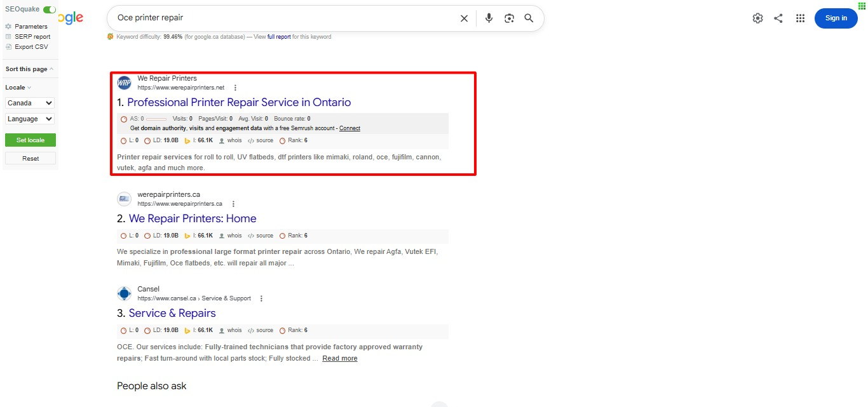Image resolution: width=868 pixels, height=407 pixels.
Task: Click the We Repair Printers WRP favicon
Action: pos(124,83)
